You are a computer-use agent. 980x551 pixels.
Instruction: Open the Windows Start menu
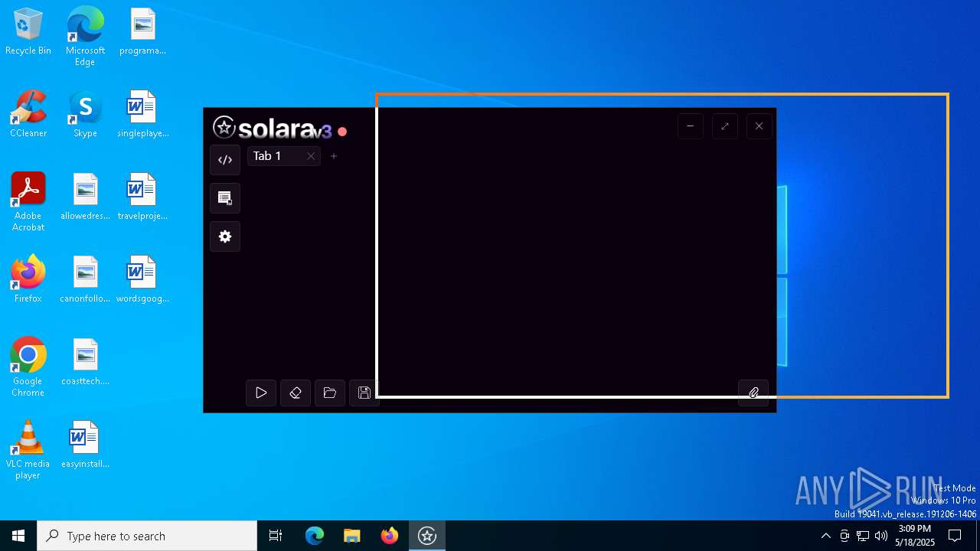point(18,536)
